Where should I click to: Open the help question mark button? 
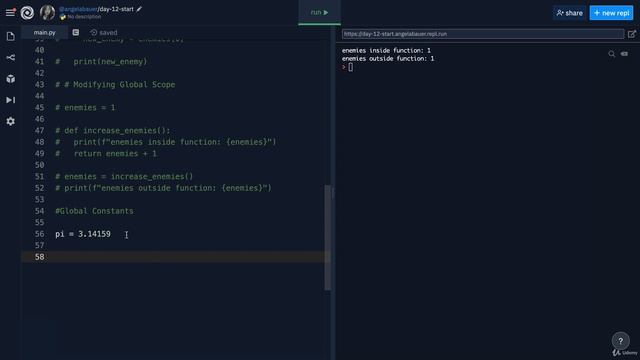point(620,341)
